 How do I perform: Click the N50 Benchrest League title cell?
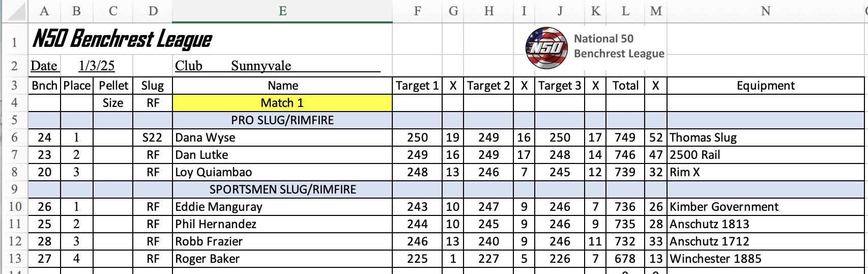[x=122, y=39]
